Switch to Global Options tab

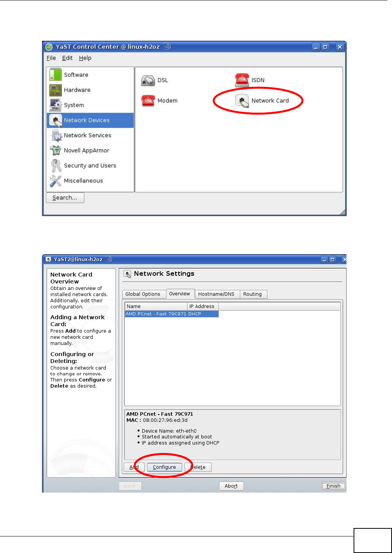tap(143, 294)
